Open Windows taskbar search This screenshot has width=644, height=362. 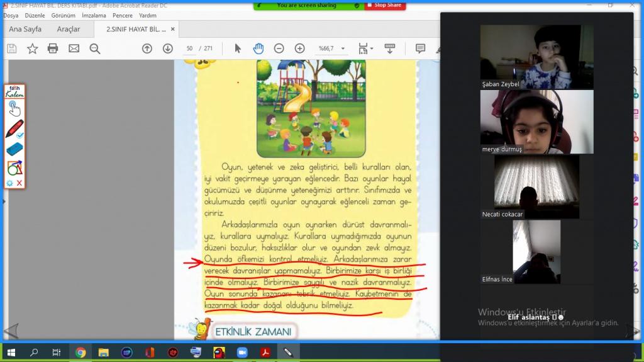tap(34, 353)
